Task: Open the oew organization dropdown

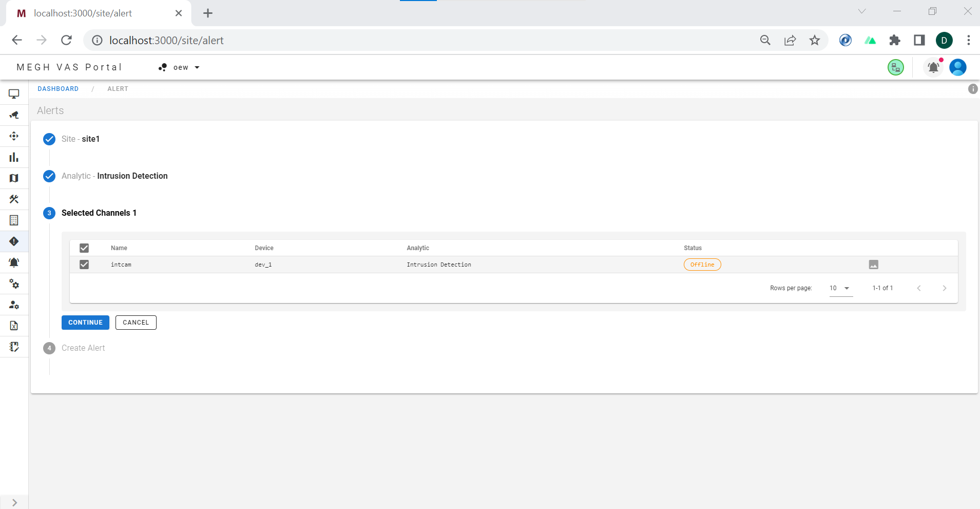Action: pyautogui.click(x=180, y=67)
